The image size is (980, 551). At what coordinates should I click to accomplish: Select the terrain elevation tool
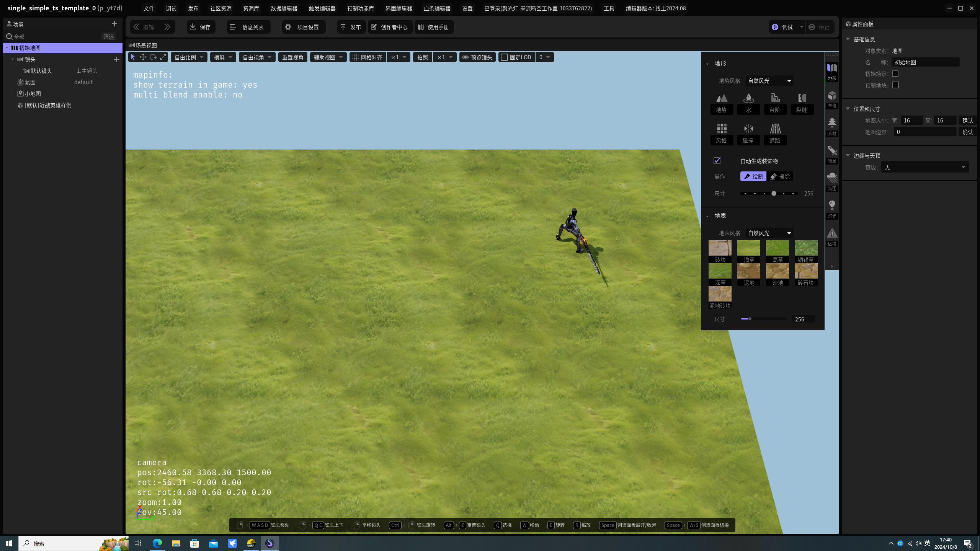pos(722,102)
